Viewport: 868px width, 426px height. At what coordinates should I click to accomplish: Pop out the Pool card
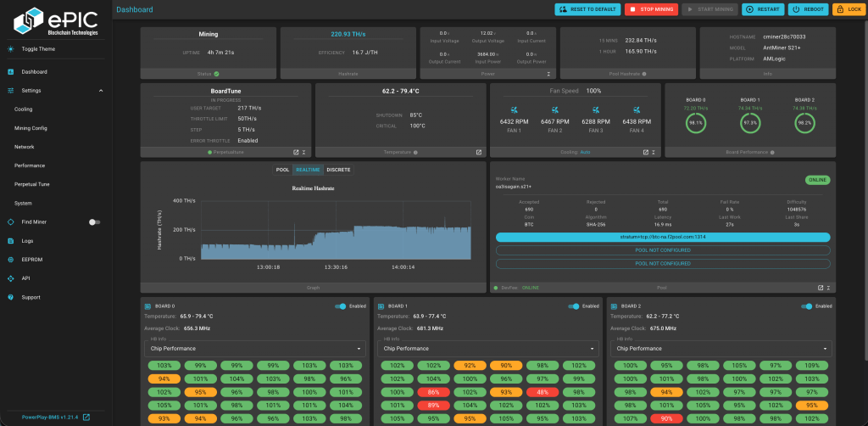tap(821, 288)
